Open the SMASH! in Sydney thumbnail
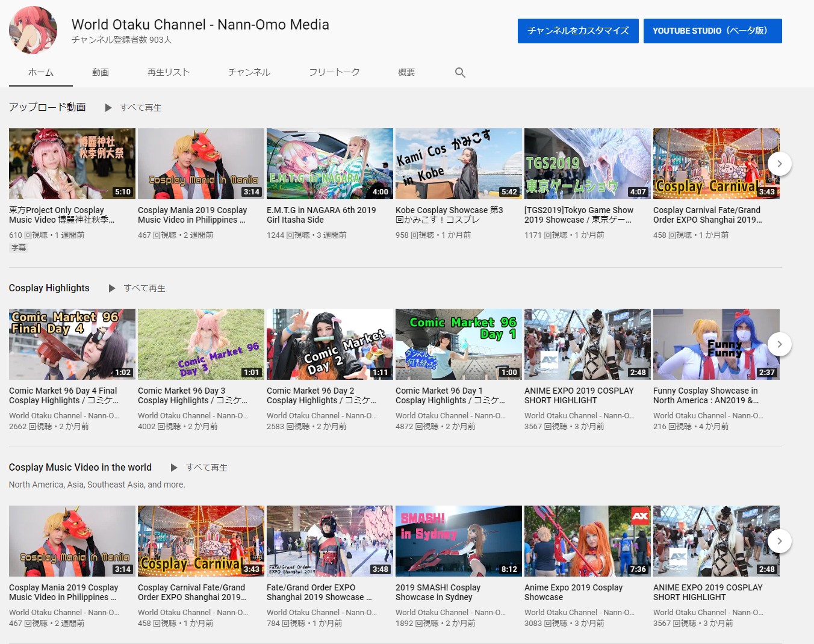This screenshot has width=814, height=644. coord(459,541)
